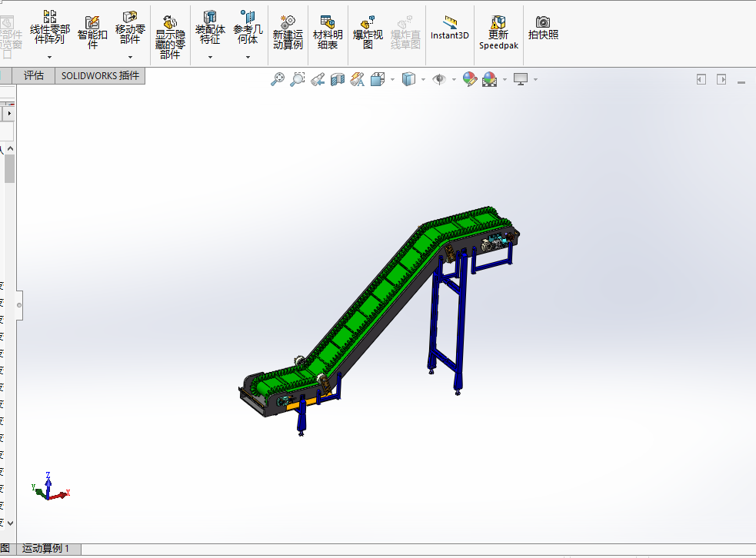Open the Edit Appearance color ball icon
Screen dimensions: 756x558
(470, 79)
